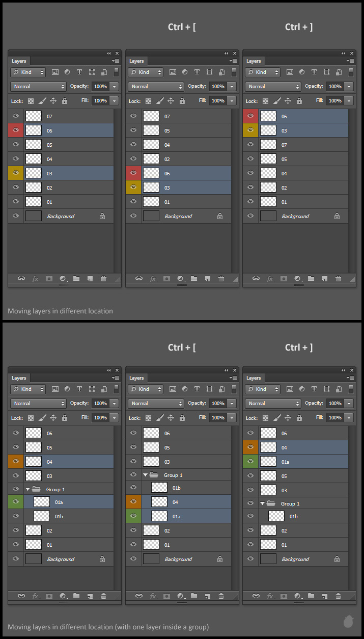Toggle the layer filtering switch in the top-right panel
364x639 pixels.
pyautogui.click(x=351, y=72)
